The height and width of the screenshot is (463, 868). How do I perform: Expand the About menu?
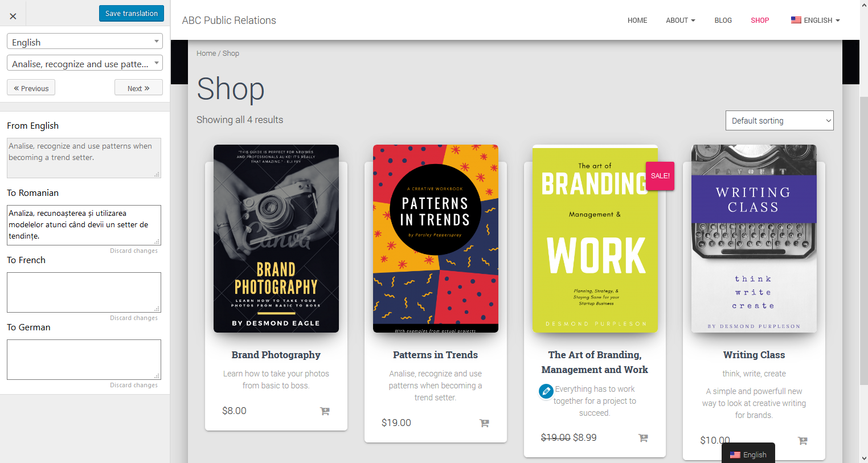[x=680, y=21]
